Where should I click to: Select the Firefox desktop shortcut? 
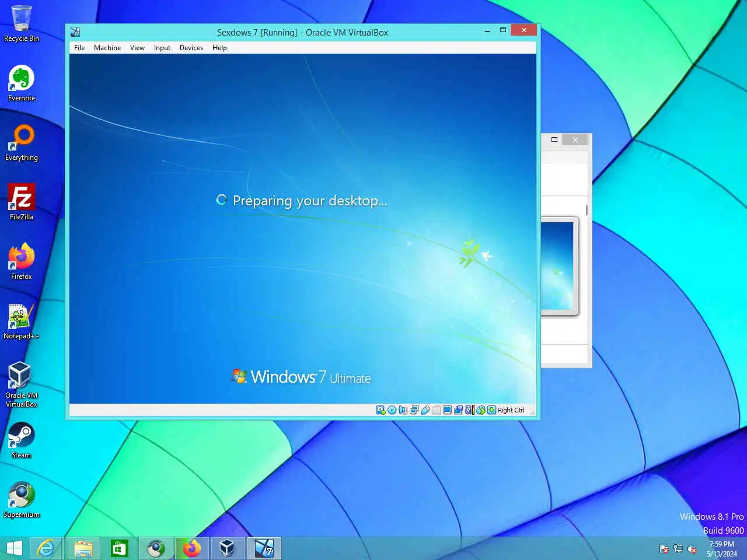point(22,262)
